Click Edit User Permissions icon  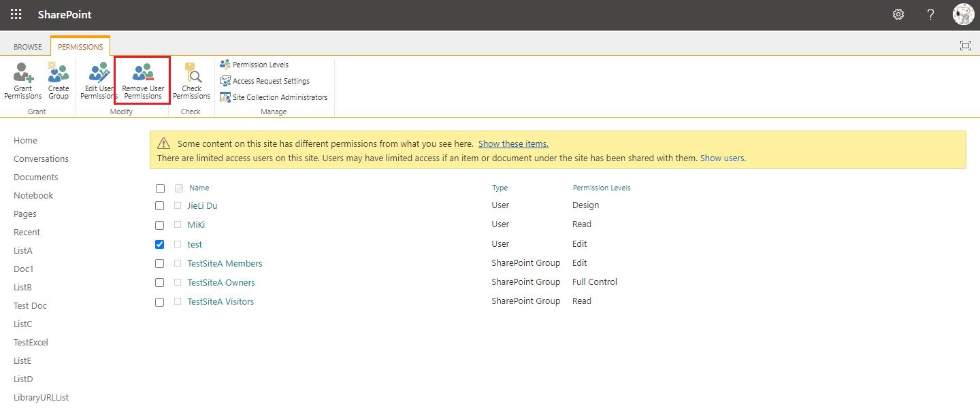[99, 82]
